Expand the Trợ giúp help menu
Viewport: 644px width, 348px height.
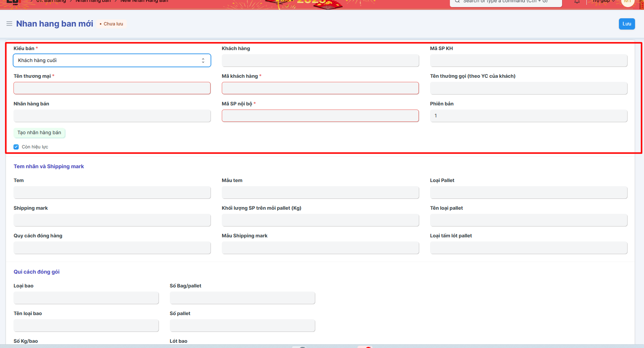603,1
